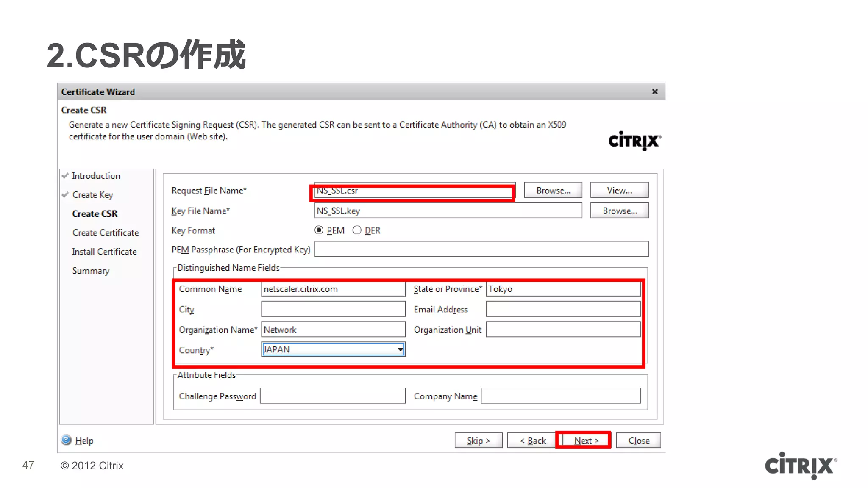This screenshot has height=488, width=868.
Task: Select the Create Certificate wizard step
Action: pyautogui.click(x=106, y=233)
